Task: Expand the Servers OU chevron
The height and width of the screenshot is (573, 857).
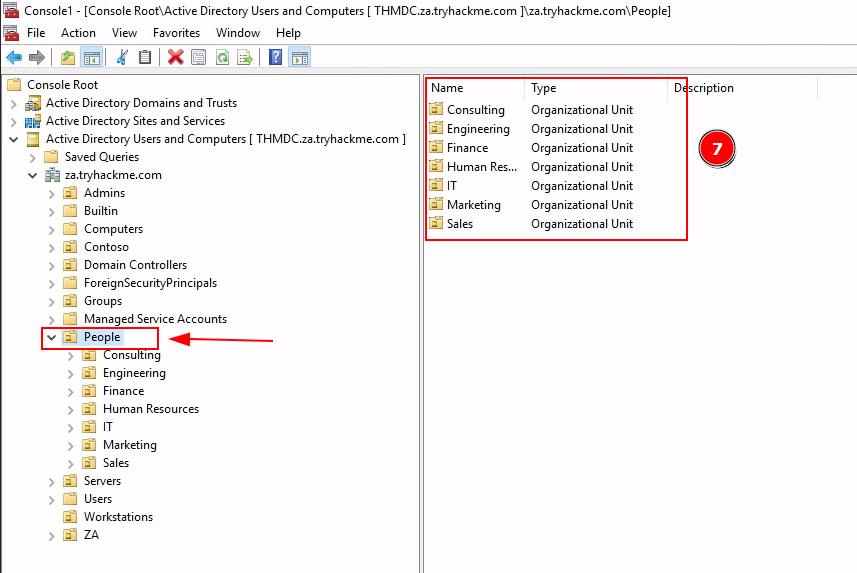Action: [51, 482]
